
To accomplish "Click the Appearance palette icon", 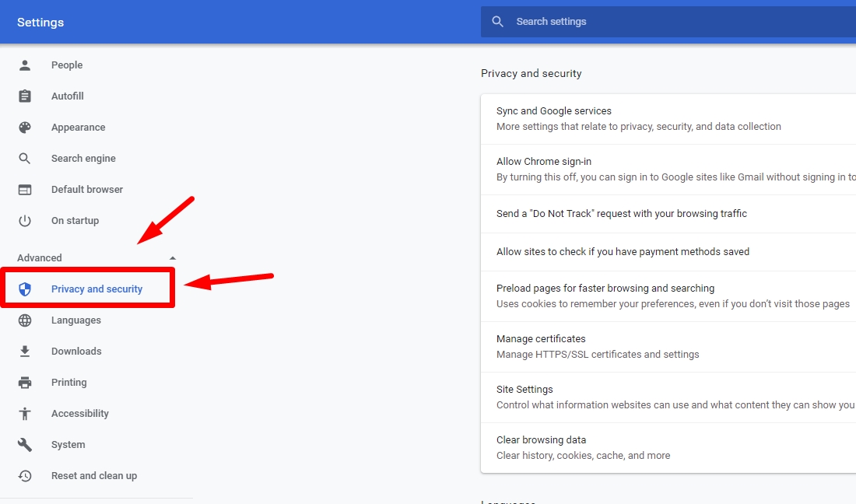I will point(25,128).
